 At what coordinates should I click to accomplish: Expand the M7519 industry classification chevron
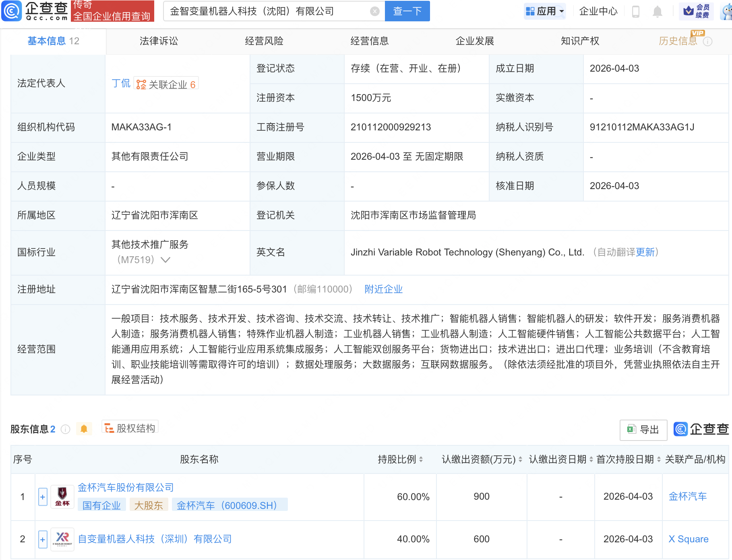tap(165, 260)
